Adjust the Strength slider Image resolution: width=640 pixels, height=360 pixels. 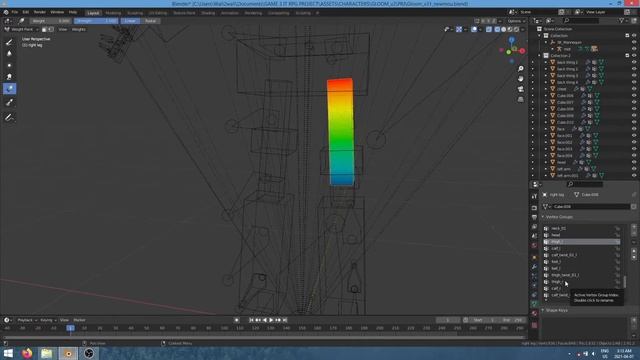[96, 21]
